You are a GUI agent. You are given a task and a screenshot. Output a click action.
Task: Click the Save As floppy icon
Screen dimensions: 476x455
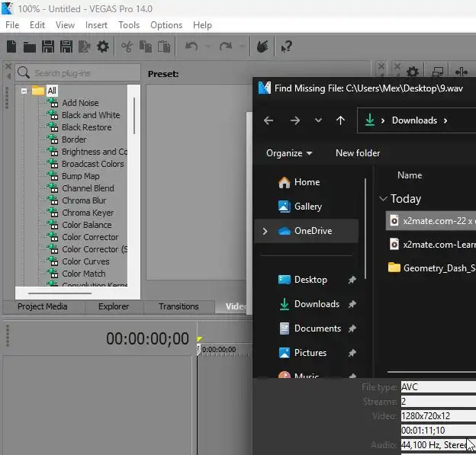pos(66,46)
